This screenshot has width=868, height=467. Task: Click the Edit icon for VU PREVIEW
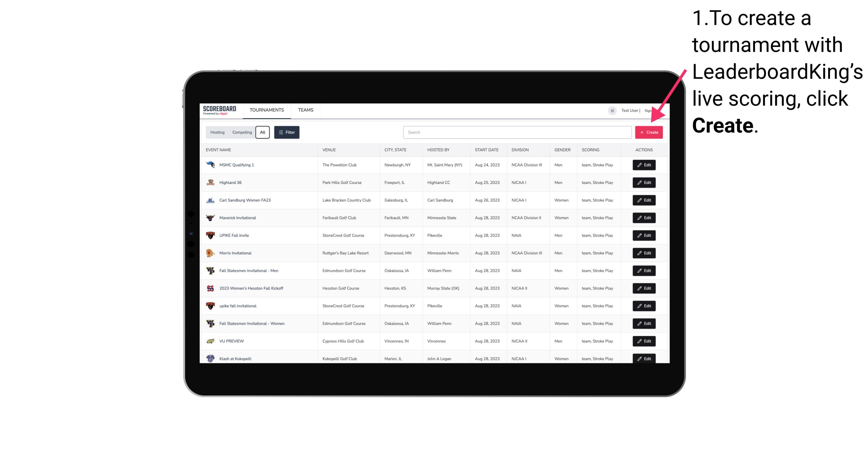tap(644, 341)
